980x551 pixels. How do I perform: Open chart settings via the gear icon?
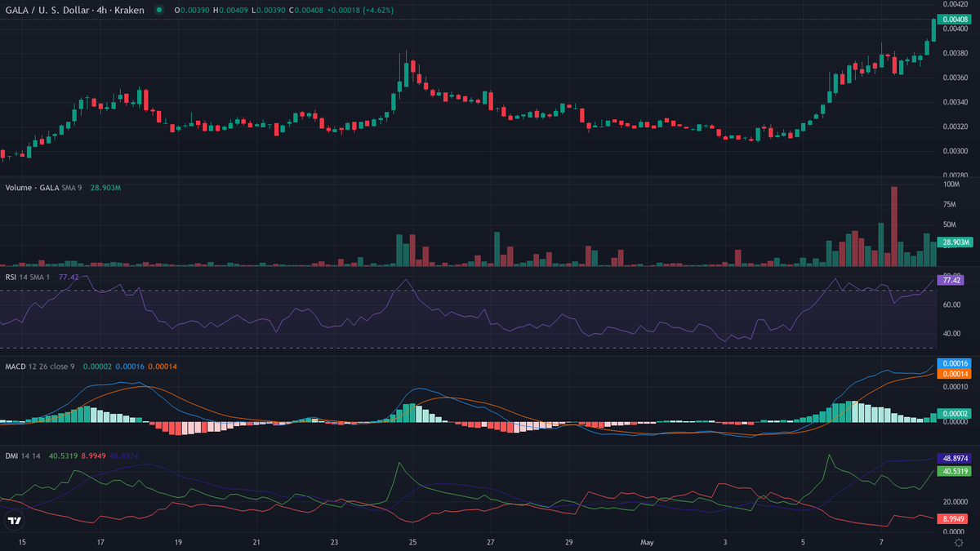pos(959,542)
